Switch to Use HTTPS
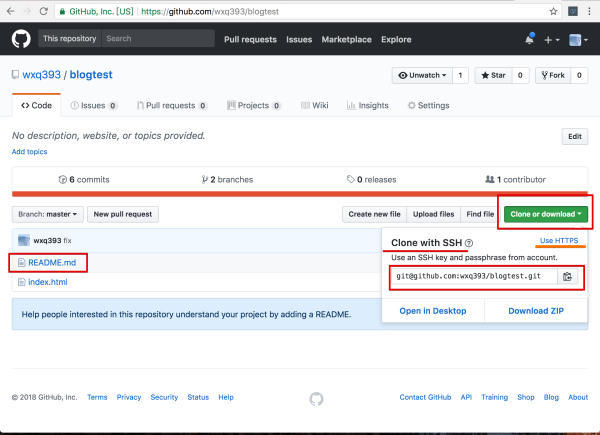600x435 pixels. (559, 241)
